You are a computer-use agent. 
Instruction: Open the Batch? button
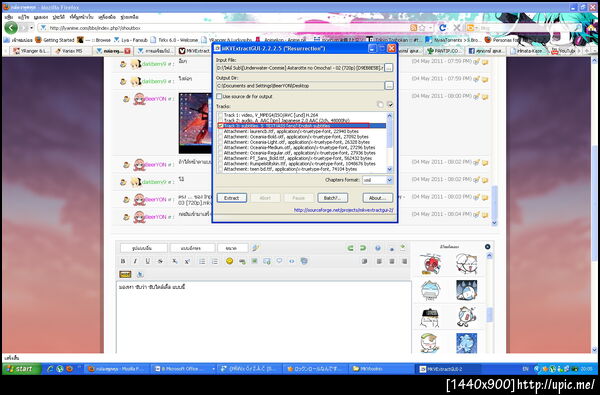click(333, 198)
